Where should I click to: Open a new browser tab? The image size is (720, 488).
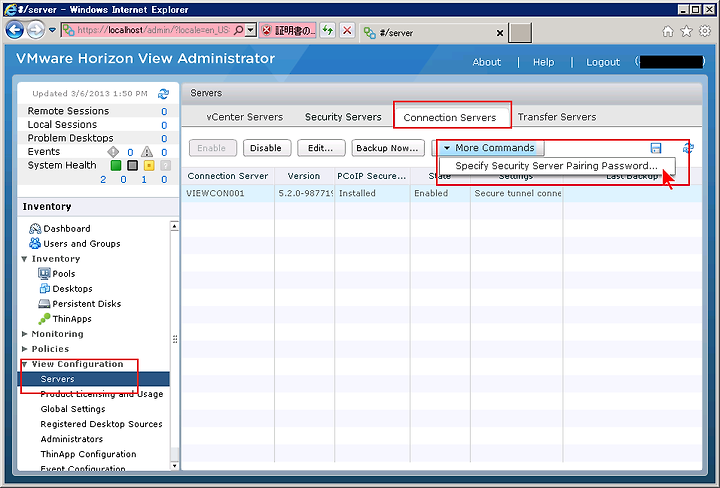pos(520,33)
